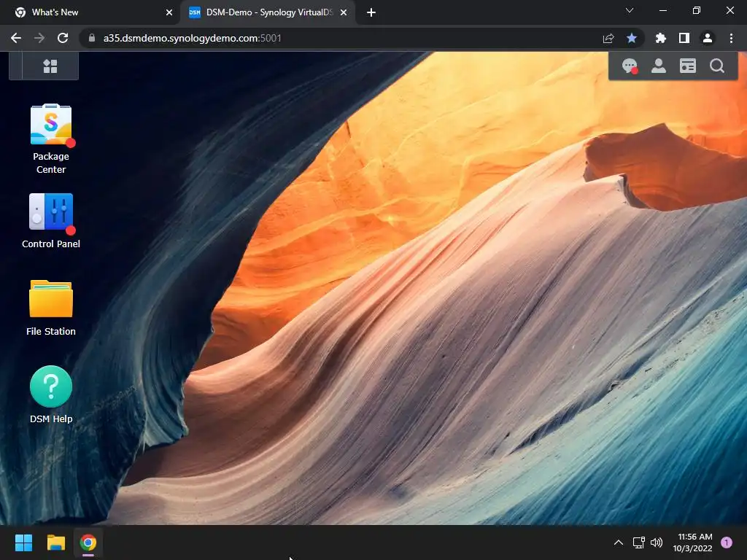Click the browser forward arrow
747x560 pixels.
point(39,38)
